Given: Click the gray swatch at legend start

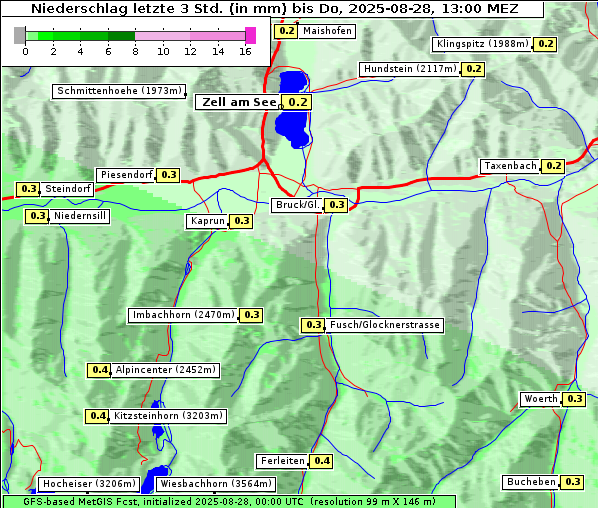Looking at the screenshot, I should 20,35.
